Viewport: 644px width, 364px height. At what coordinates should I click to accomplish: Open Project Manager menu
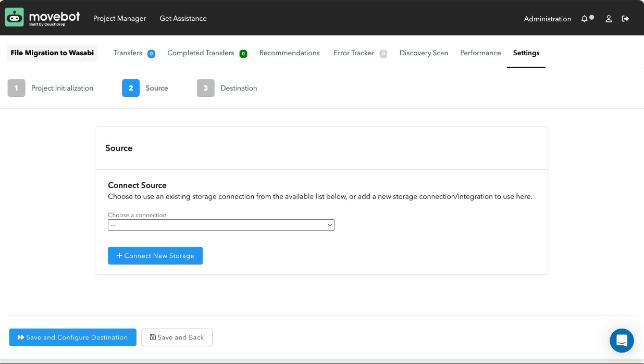click(120, 18)
